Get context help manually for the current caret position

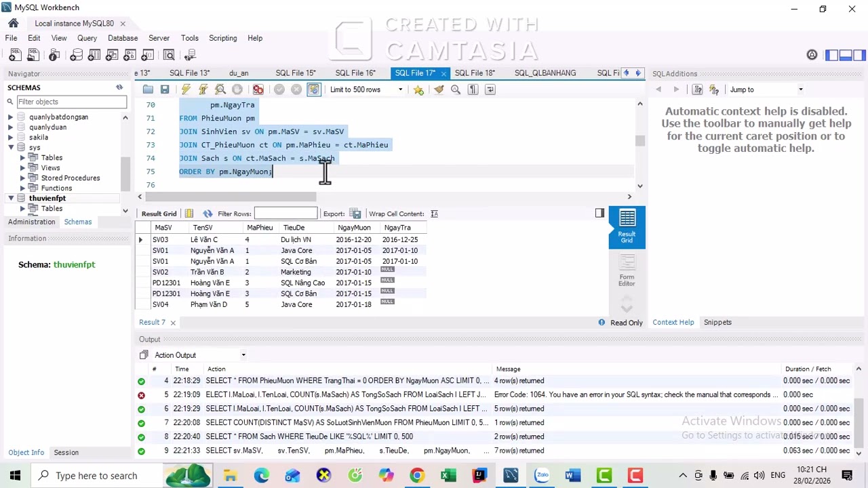click(x=697, y=89)
